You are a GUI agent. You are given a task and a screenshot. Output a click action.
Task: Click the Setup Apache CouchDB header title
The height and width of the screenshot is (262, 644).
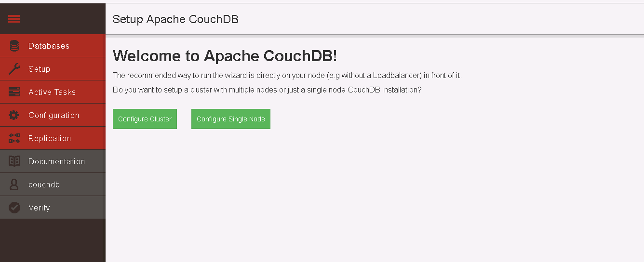(x=175, y=19)
